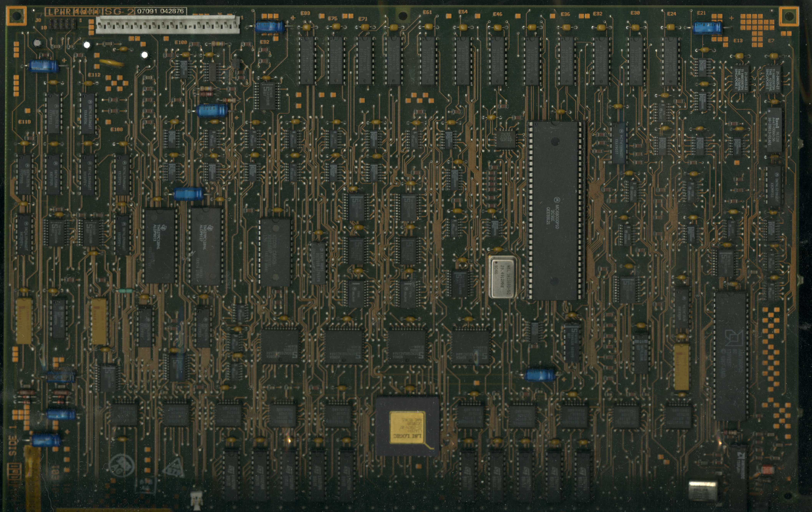Select the silver 29.4912MHz crystal oscillator
The height and width of the screenshot is (512, 812).
click(x=503, y=277)
